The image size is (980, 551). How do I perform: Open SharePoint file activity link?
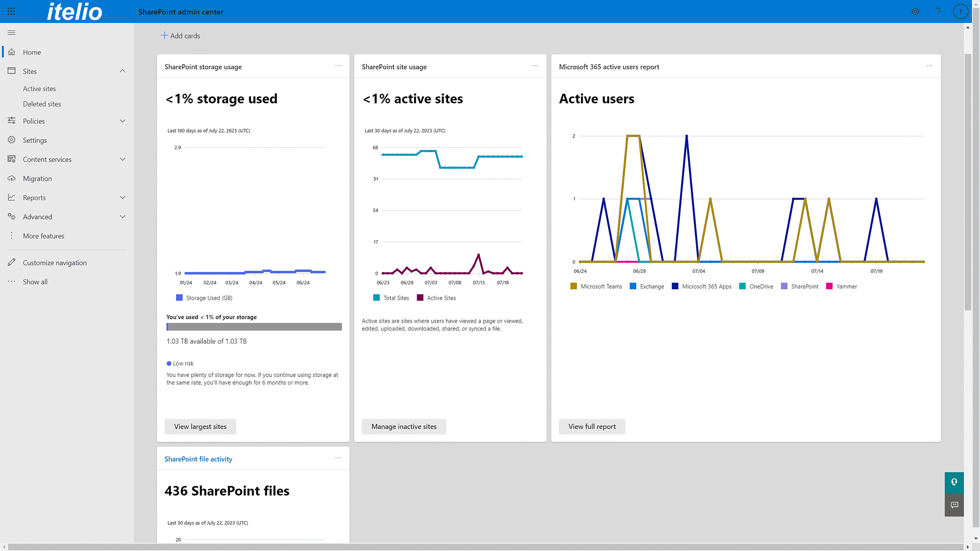coord(198,459)
